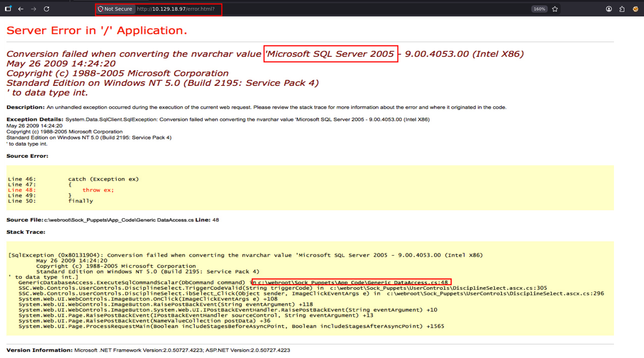Click large red italic "Standard Edition on Windows NT" line
Screen dimensions: 644x358
pos(162,83)
